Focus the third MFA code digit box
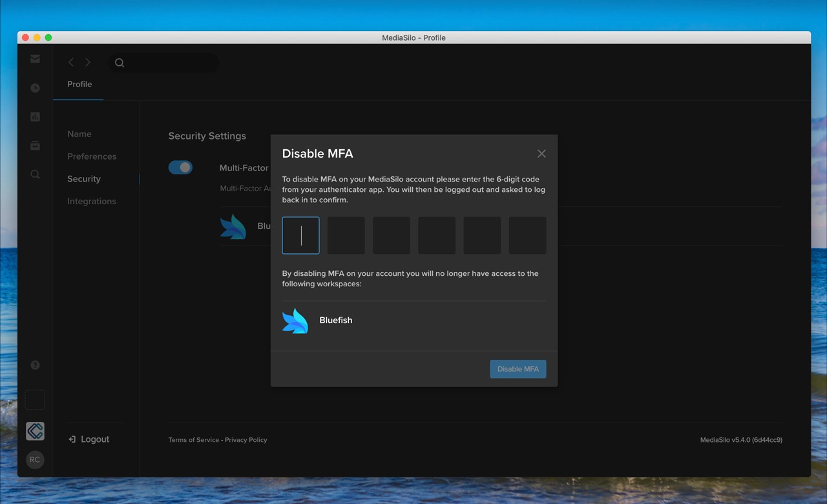Screen dimensions: 827x504 pyautogui.click(x=392, y=235)
